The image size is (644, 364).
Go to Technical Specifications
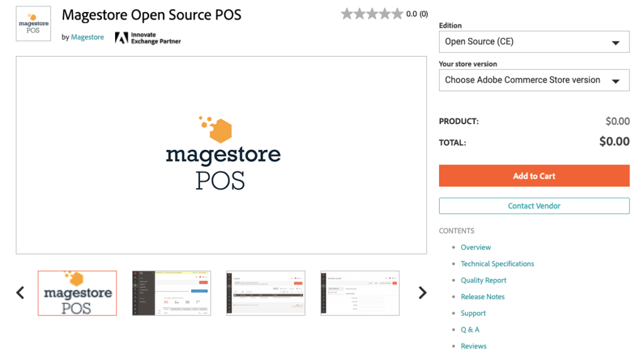click(497, 264)
